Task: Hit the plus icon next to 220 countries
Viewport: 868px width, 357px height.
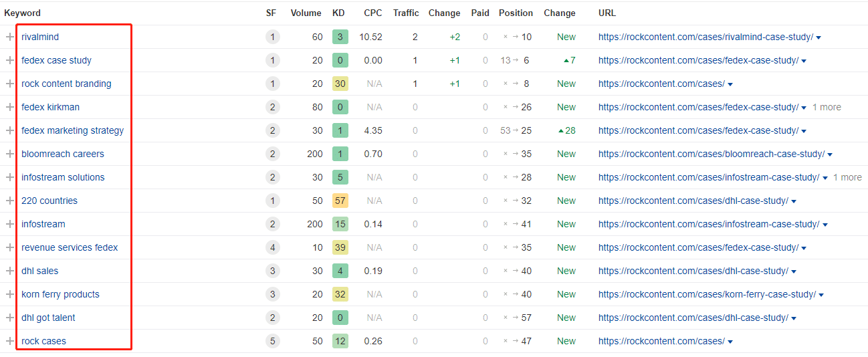Action: pos(9,201)
